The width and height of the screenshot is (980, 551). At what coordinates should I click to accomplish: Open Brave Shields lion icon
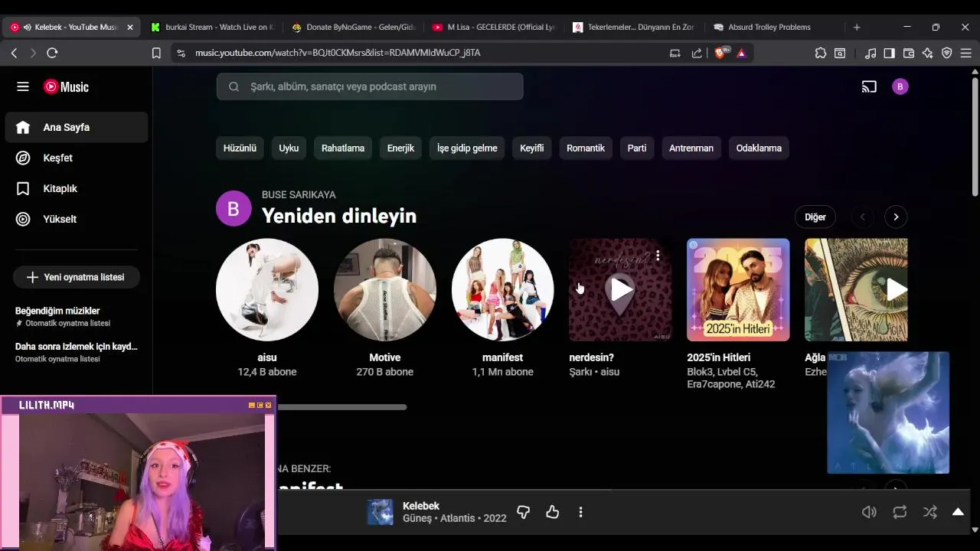pos(720,53)
